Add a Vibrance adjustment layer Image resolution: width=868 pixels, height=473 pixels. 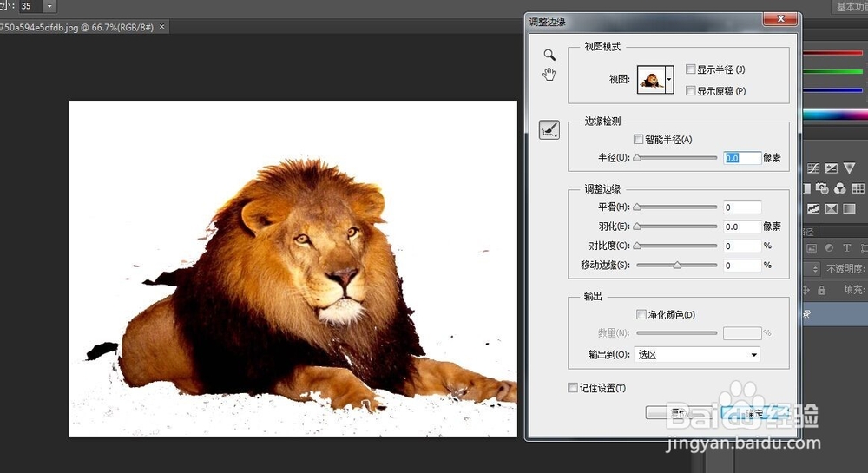coord(849,168)
